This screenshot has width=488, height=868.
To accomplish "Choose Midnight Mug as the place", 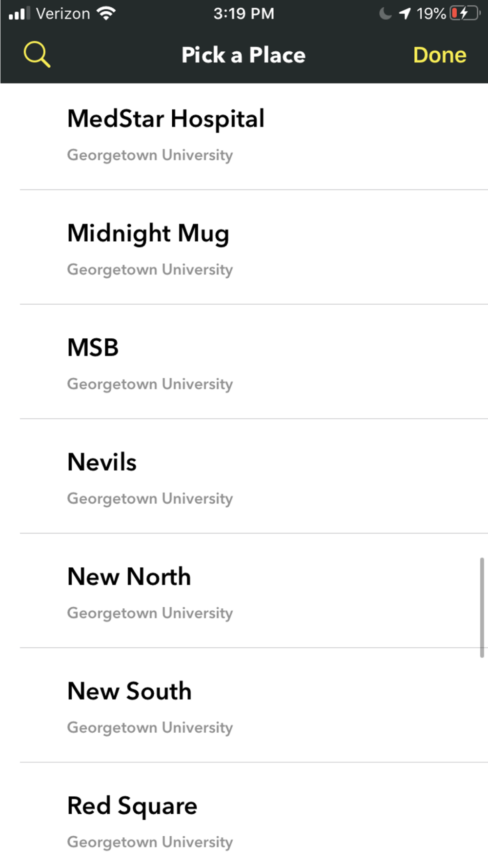I will [148, 233].
